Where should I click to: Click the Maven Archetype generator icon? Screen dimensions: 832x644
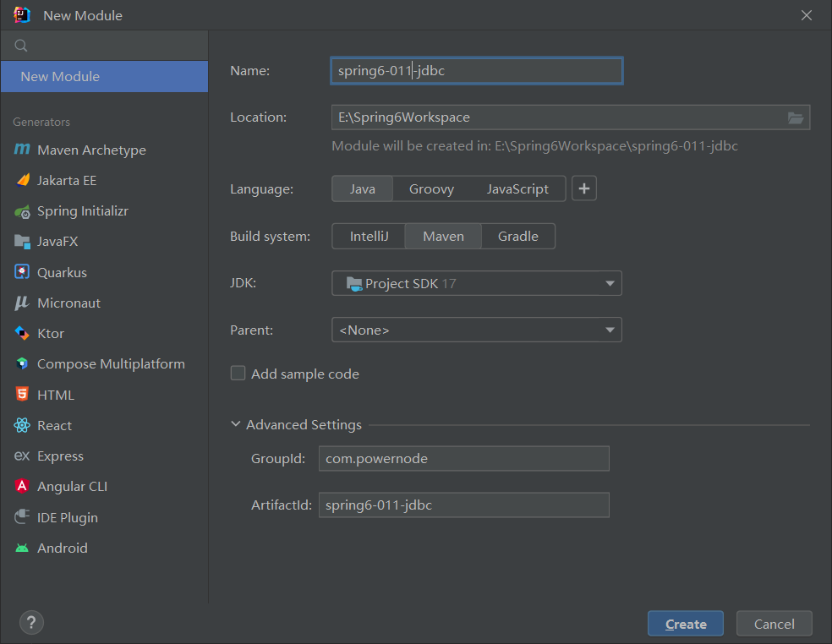[x=22, y=150]
